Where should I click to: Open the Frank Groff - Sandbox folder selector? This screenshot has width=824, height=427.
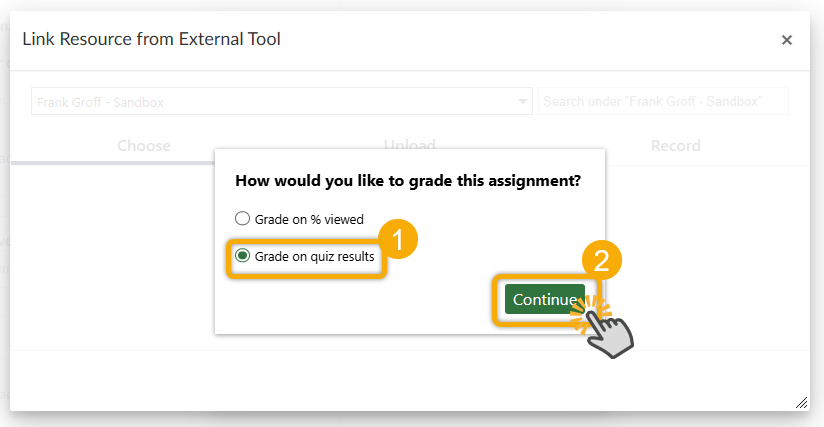[282, 101]
